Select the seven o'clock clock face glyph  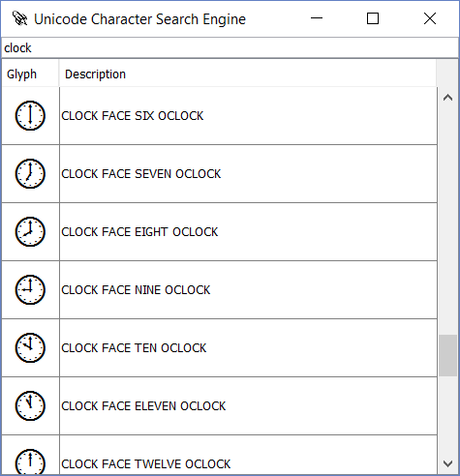pyautogui.click(x=30, y=174)
